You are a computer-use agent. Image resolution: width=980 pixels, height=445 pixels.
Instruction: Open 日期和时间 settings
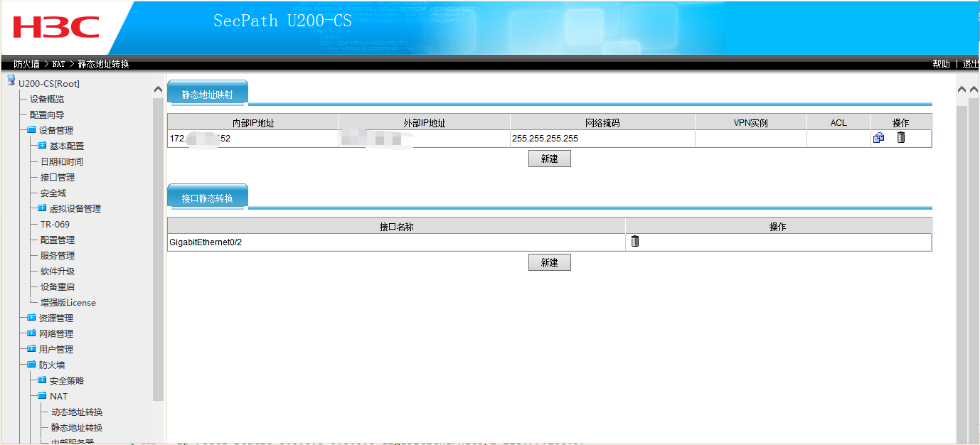62,161
